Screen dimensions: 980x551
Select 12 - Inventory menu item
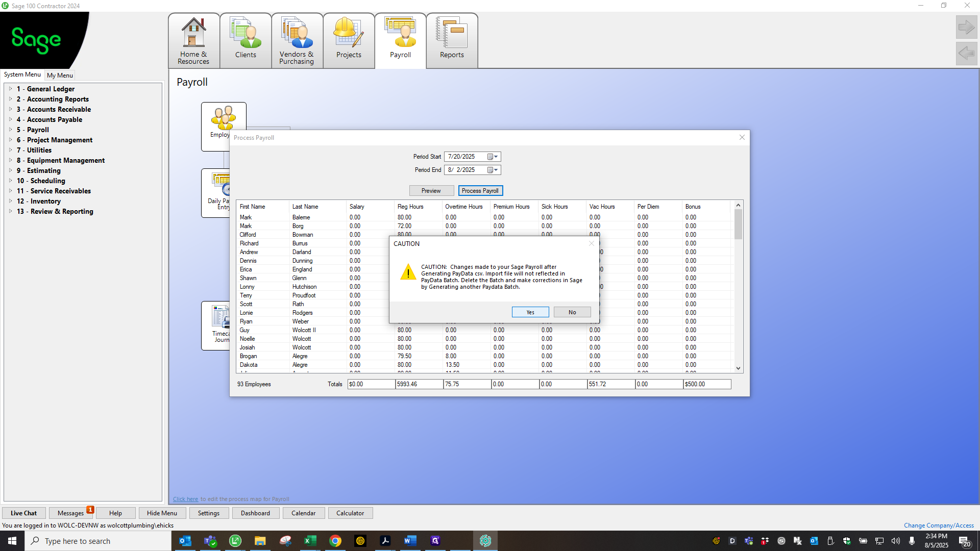39,201
